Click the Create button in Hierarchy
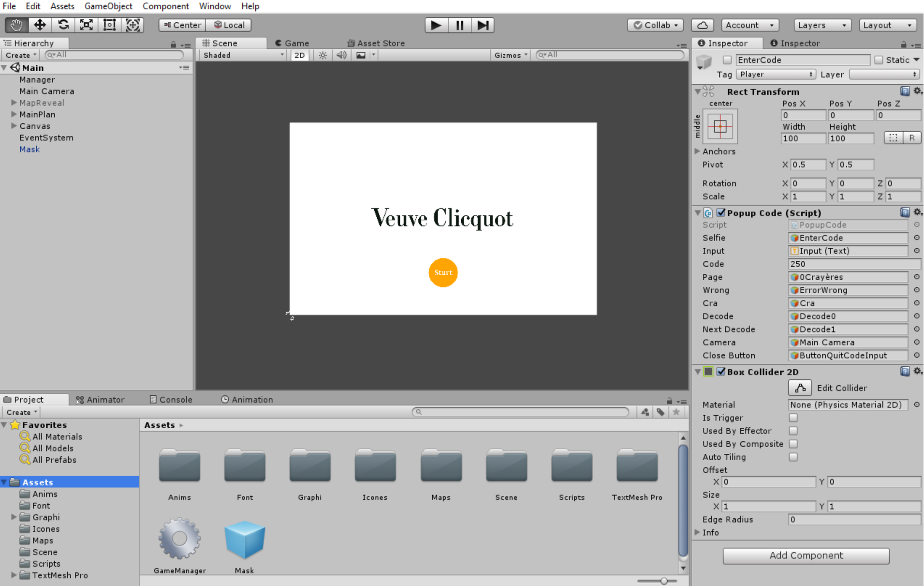The width and height of the screenshot is (924, 586). click(x=21, y=55)
